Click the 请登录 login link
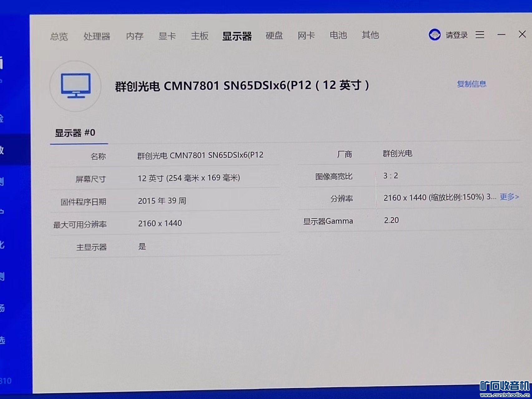Screen dimensions: 532x399 click(457, 35)
